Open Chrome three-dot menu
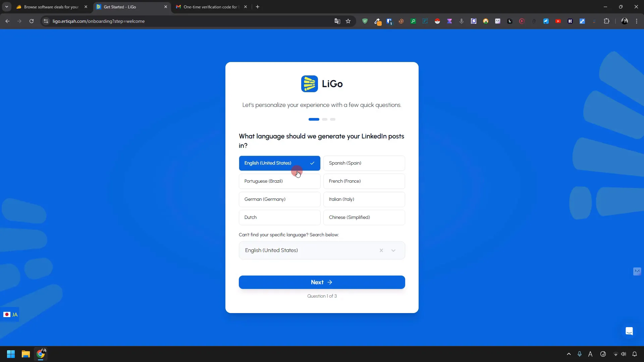This screenshot has width=644, height=362. point(637,21)
